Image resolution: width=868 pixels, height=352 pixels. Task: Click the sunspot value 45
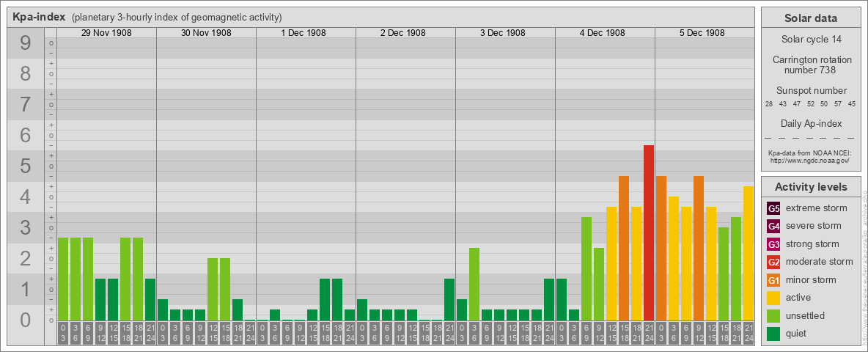(852, 104)
